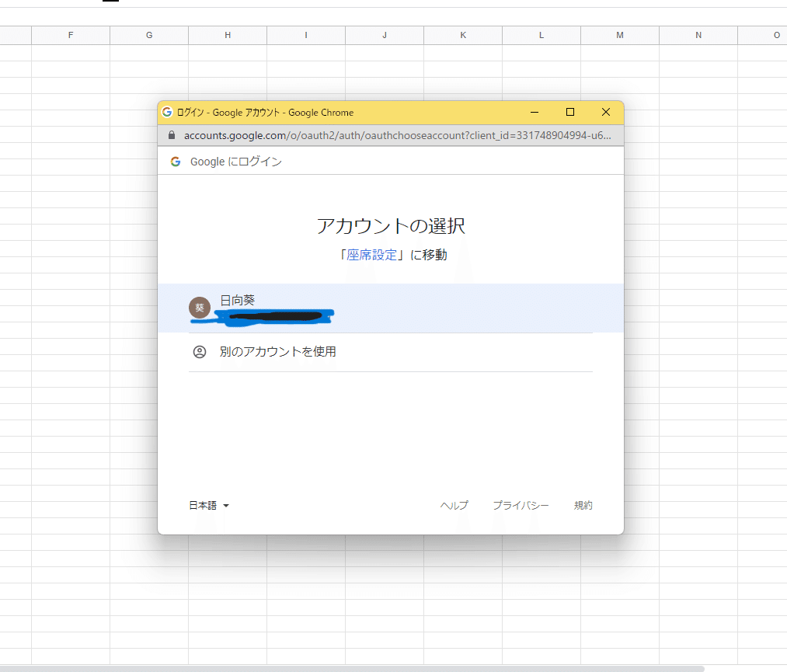Click the spreadsheet horizontal scrollbar
Image resolution: width=787 pixels, height=672 pixels.
(x=351, y=668)
